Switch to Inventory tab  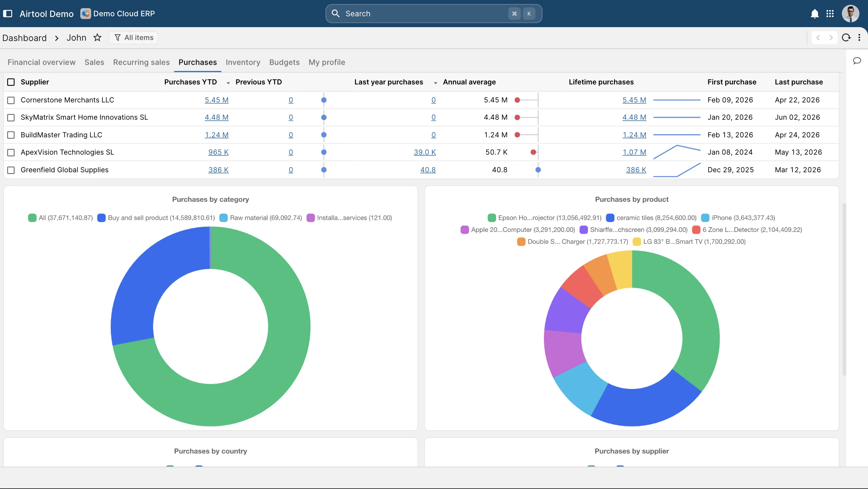[x=243, y=62]
